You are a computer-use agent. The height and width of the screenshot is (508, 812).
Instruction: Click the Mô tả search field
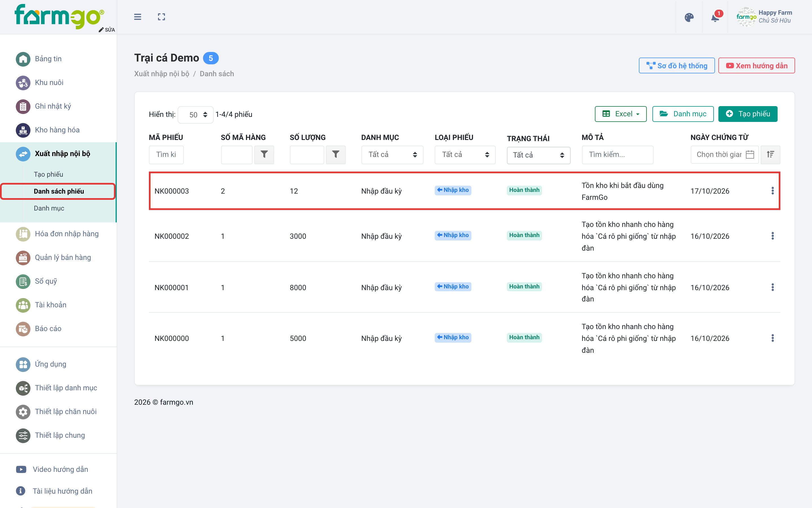pos(617,155)
